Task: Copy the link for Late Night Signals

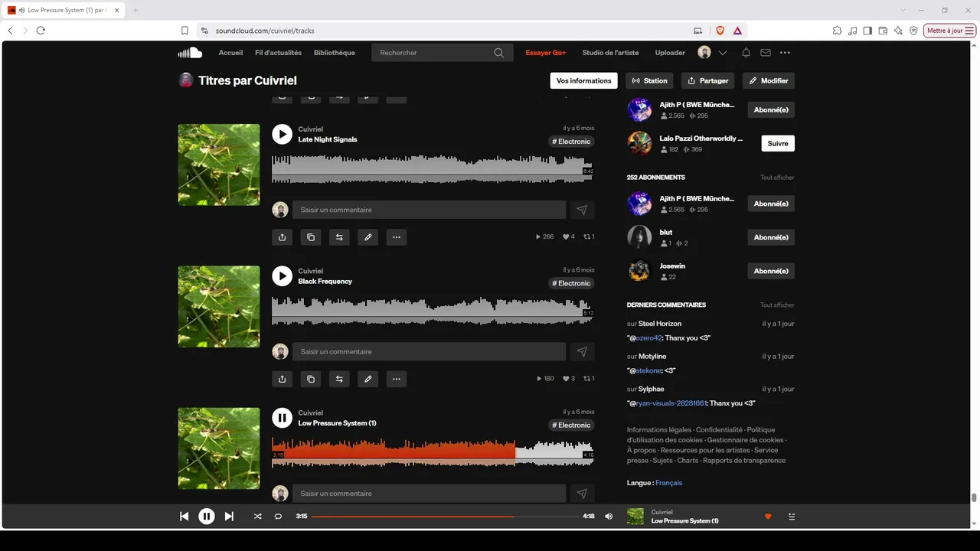Action: (x=311, y=237)
